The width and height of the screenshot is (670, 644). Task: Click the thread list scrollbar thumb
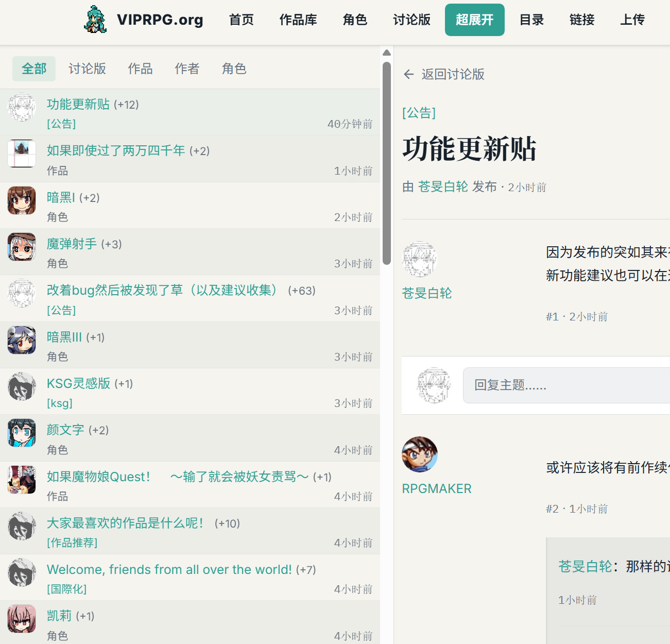tap(387, 163)
